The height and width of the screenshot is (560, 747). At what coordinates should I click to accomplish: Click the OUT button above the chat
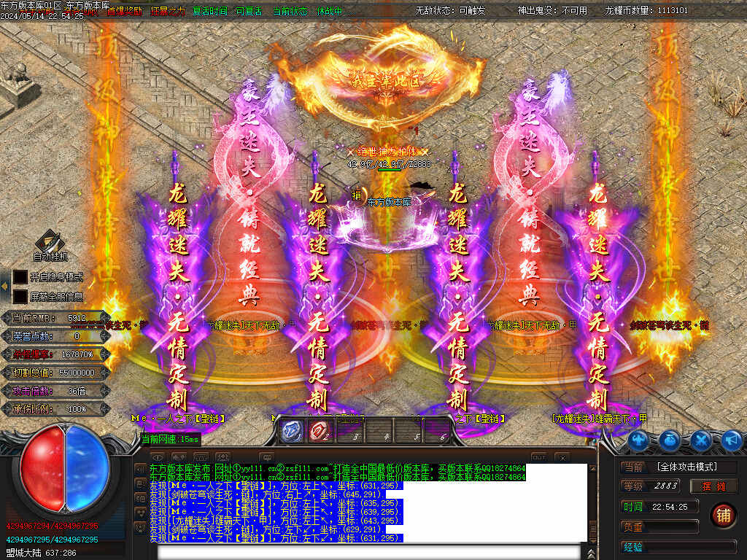pyautogui.click(x=539, y=457)
